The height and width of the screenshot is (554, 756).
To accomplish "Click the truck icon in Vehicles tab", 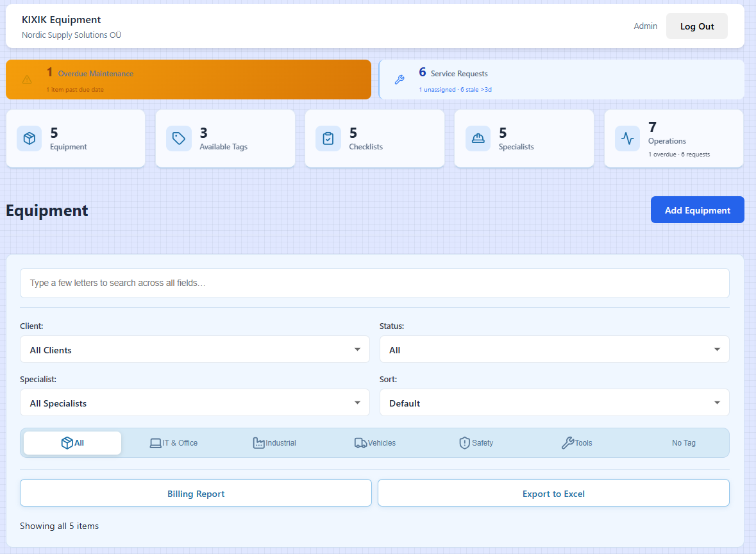I will (x=360, y=443).
